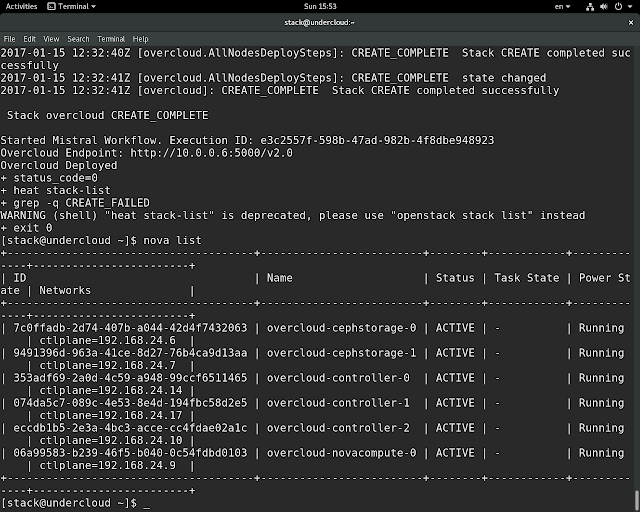Open the 'en' input language dropdown
The width and height of the screenshot is (640, 512).
tap(562, 6)
